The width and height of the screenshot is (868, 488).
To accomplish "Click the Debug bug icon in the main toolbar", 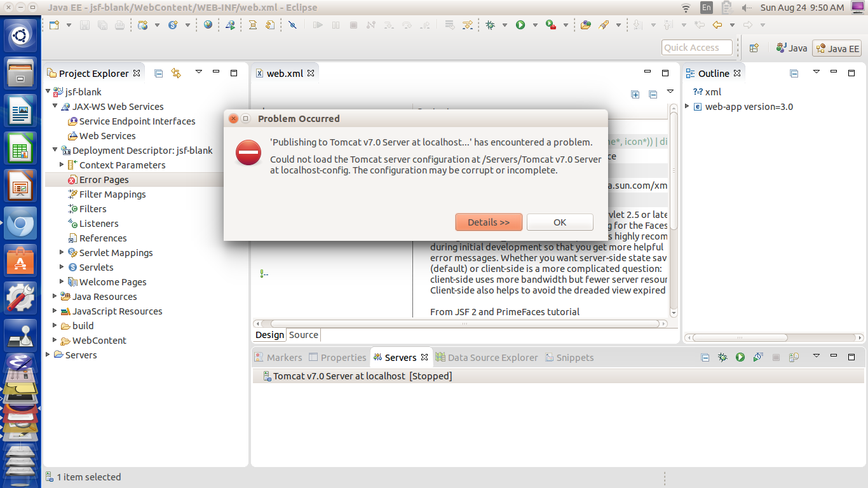I will (491, 25).
